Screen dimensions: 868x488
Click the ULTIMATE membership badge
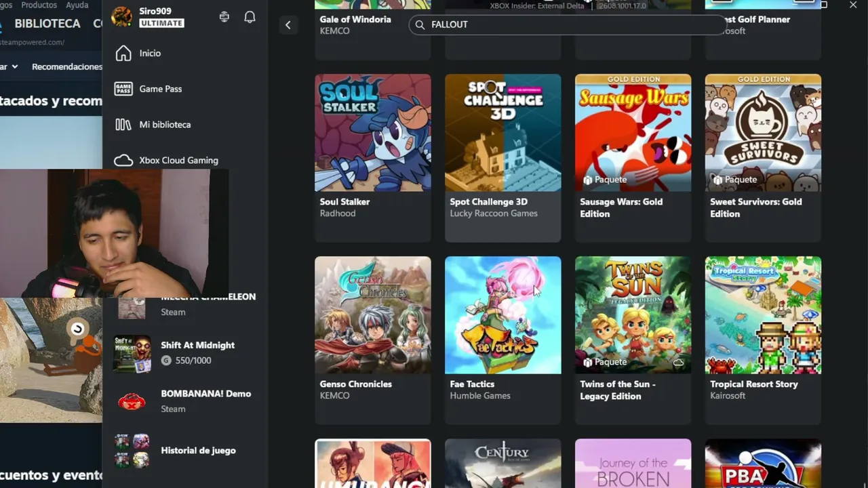point(161,23)
